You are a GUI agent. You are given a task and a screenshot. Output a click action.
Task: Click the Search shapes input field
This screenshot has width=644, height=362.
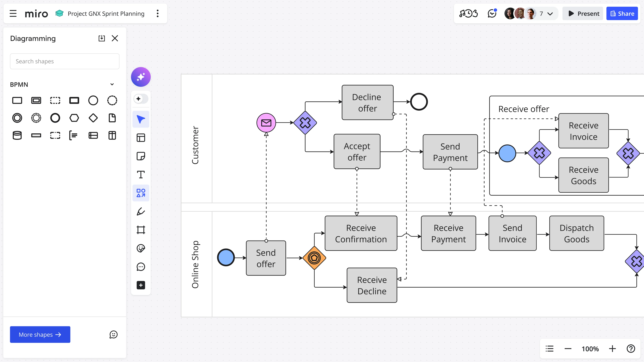pos(65,61)
